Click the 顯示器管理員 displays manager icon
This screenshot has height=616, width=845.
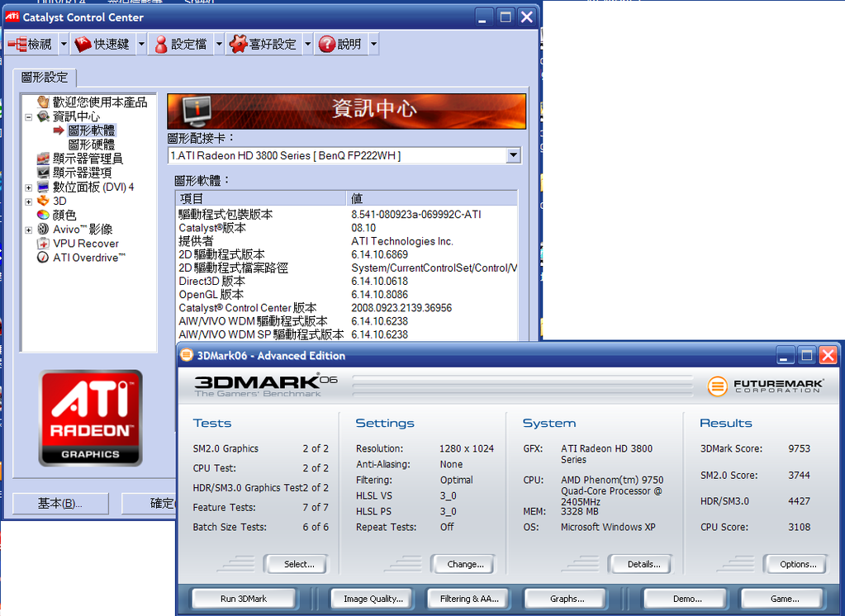44,159
